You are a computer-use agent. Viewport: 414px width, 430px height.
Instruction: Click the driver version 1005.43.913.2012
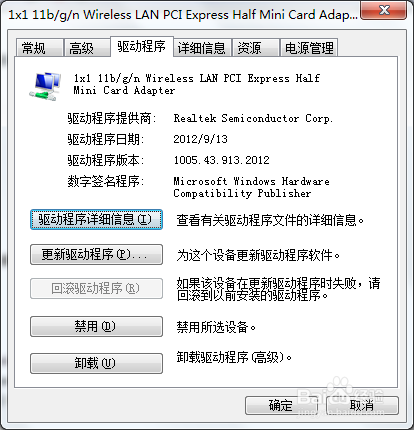221,160
